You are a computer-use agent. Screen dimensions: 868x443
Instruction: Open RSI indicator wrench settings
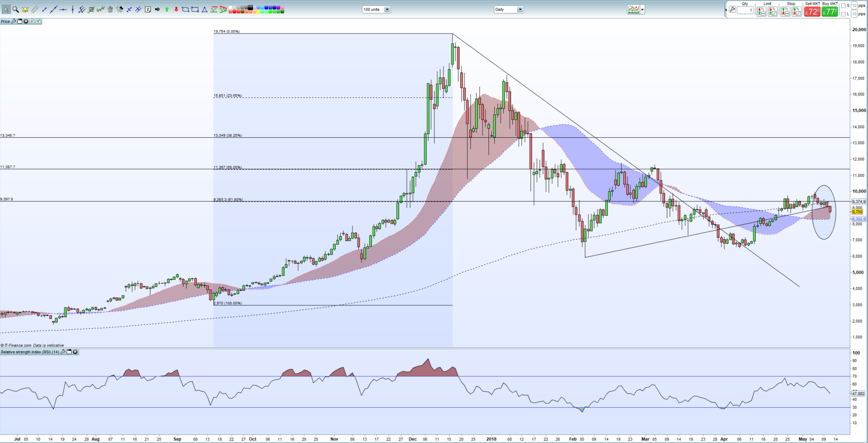pyautogui.click(x=63, y=352)
